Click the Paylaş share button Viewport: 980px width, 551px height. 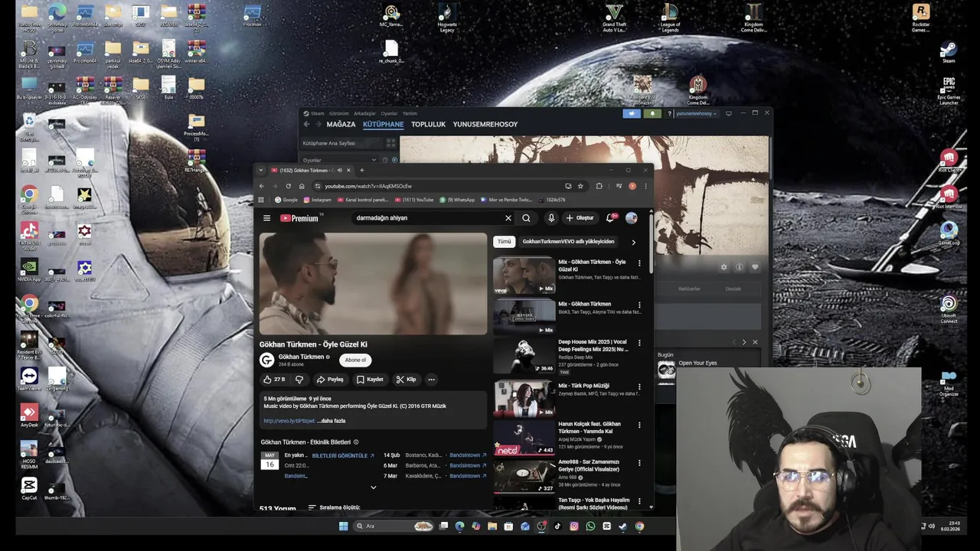point(330,380)
